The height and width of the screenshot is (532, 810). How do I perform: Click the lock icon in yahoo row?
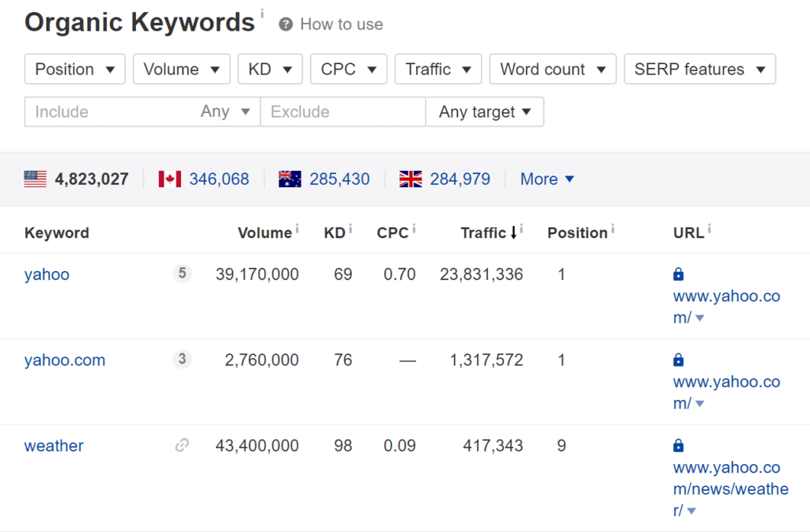678,274
